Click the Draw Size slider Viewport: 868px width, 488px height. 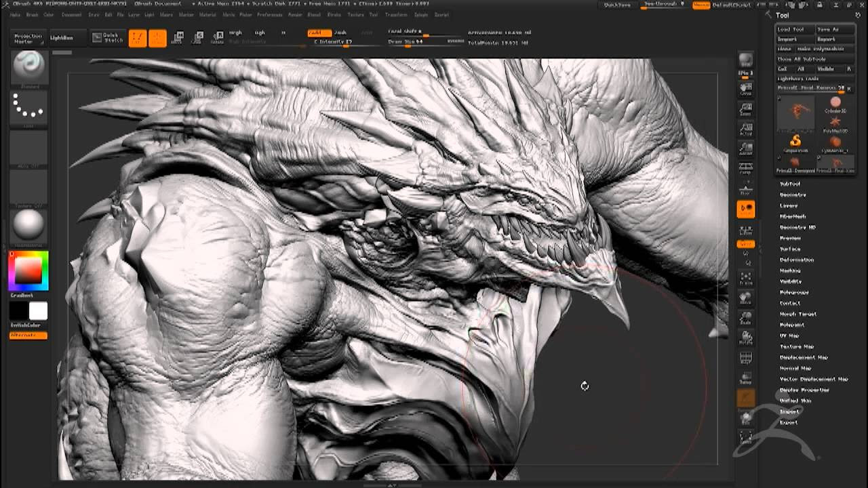point(407,43)
